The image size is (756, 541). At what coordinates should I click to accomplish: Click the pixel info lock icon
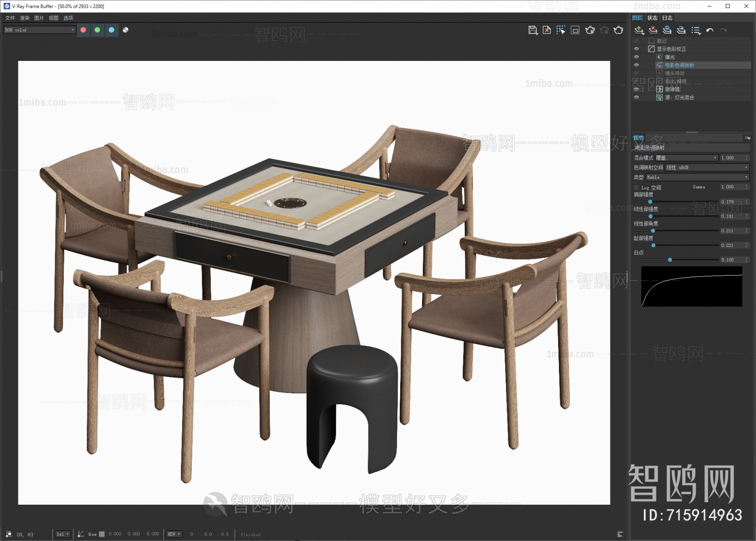pyautogui.click(x=9, y=534)
